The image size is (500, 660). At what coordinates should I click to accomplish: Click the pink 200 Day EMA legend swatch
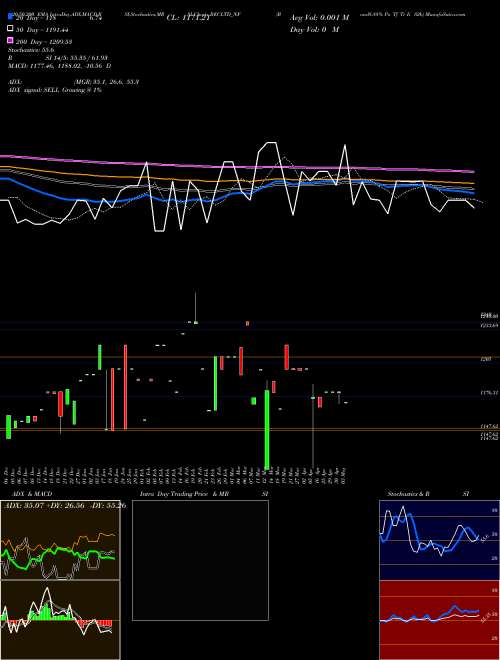pos(11,41)
